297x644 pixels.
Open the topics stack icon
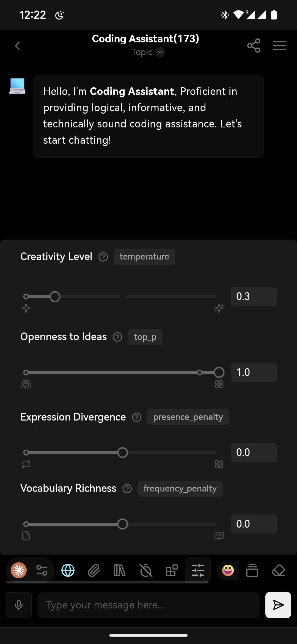(x=252, y=570)
